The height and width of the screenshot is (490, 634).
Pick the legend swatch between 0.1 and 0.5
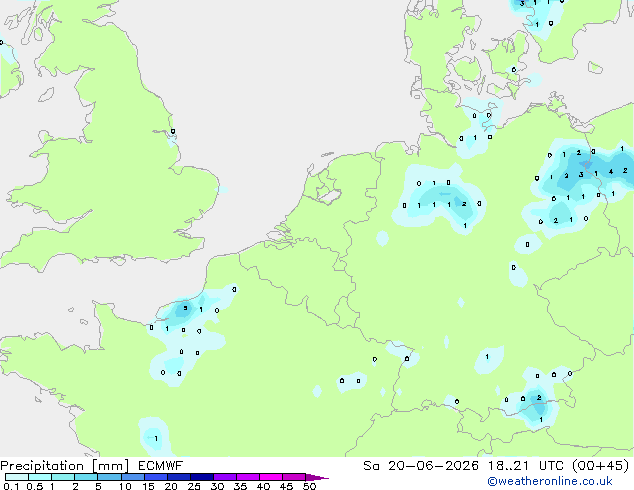pos(17,477)
